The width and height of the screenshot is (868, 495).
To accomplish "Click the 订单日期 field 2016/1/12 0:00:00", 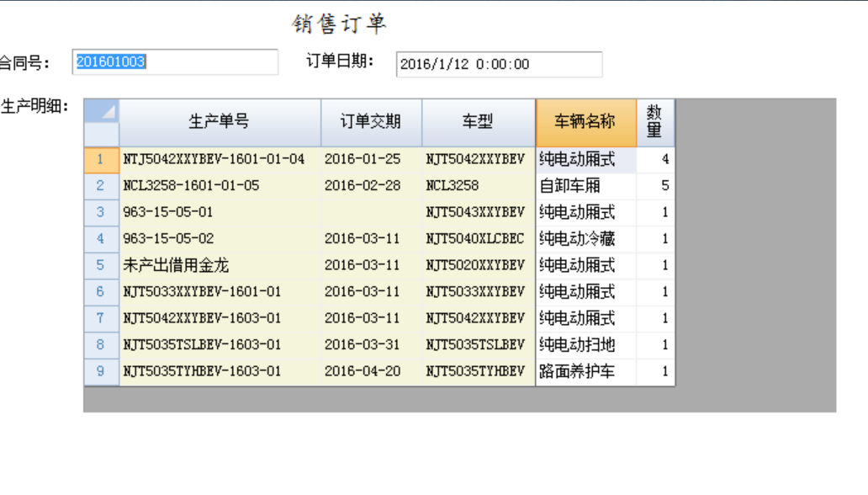I will [499, 64].
